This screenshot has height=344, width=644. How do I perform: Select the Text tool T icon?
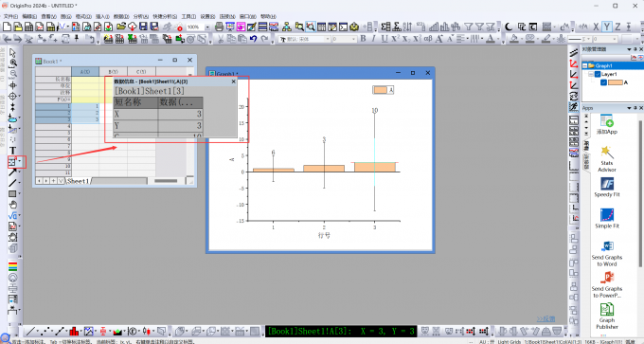pos(12,151)
